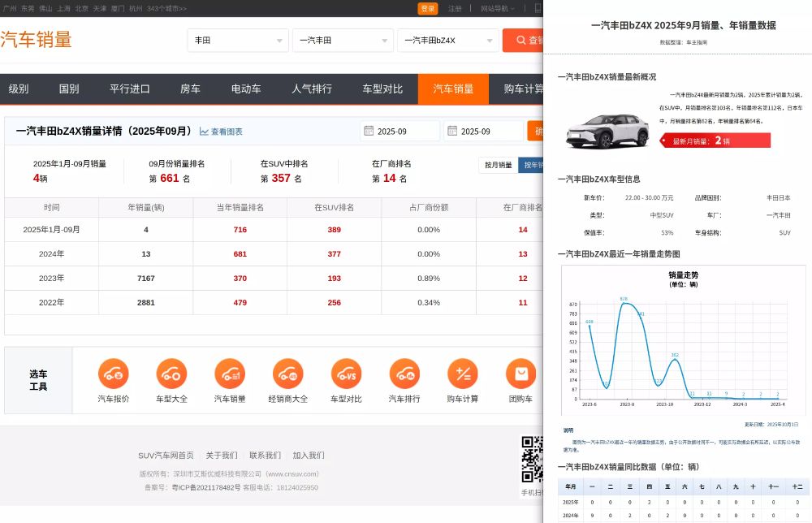
Task: Expand the 网站导航 dropdown in top bar
Action: 498,8
